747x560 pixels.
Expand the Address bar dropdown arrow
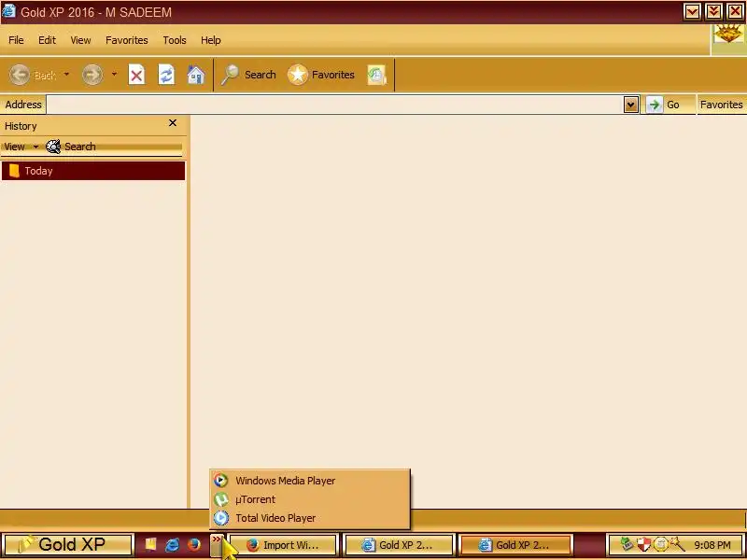point(631,105)
